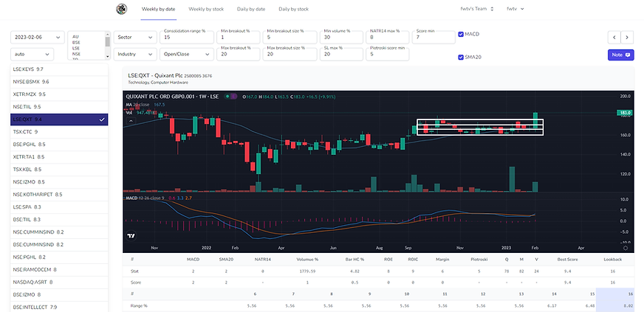This screenshot has height=312, width=644.
Task: Select NSE:CUMMINSIND 8.2 in stock list
Action: click(x=59, y=232)
